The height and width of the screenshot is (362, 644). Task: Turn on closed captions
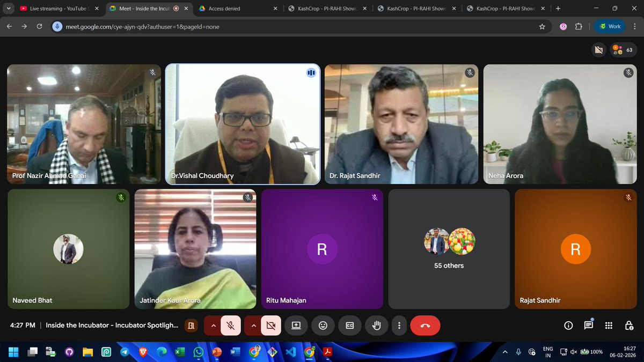coord(349,326)
